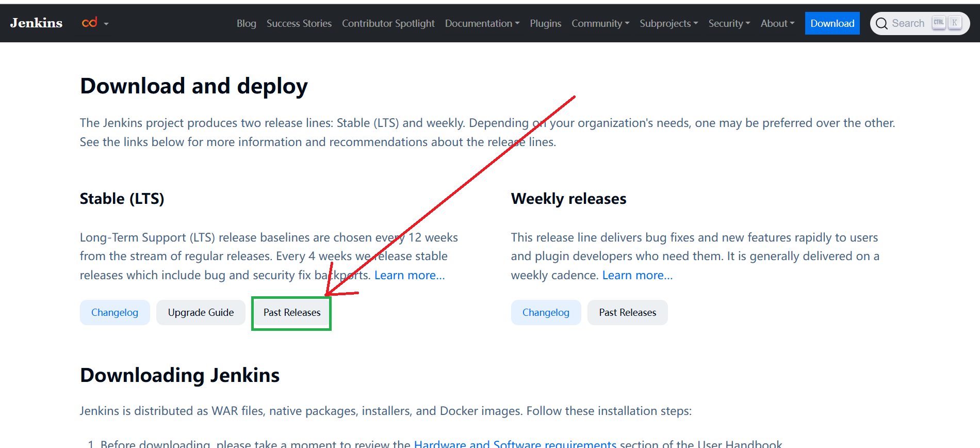Open the Blog page
Viewport: 980px width, 448px height.
tap(247, 23)
